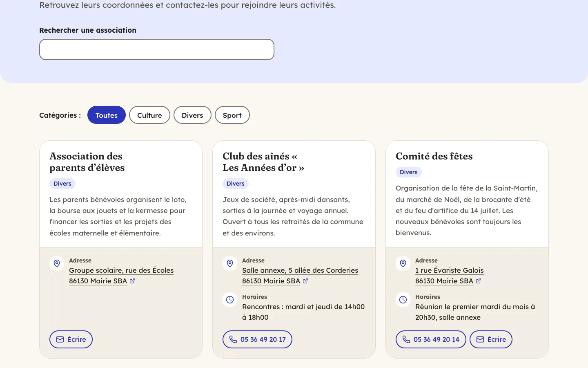Click location pin icon in parents d'élèves card
Image resolution: width=588 pixels, height=368 pixels.
pyautogui.click(x=57, y=263)
